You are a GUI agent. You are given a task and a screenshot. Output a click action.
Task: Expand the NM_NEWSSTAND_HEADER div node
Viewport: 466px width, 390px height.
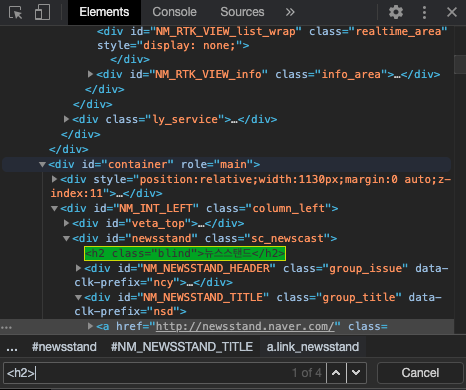(78, 268)
